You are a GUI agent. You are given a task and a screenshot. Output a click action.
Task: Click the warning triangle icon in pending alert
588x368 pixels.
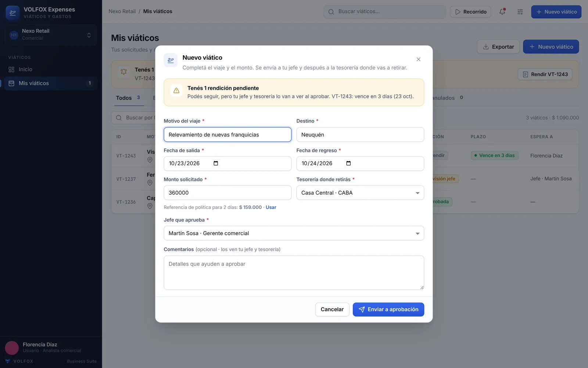(176, 91)
